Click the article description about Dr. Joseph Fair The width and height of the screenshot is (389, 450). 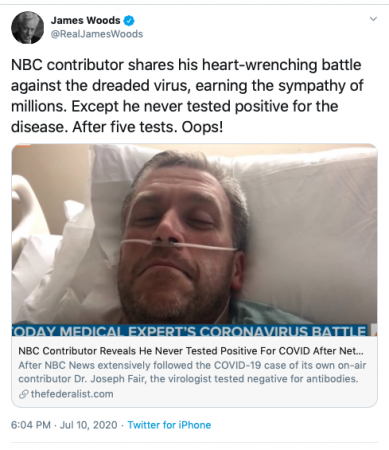point(192,372)
